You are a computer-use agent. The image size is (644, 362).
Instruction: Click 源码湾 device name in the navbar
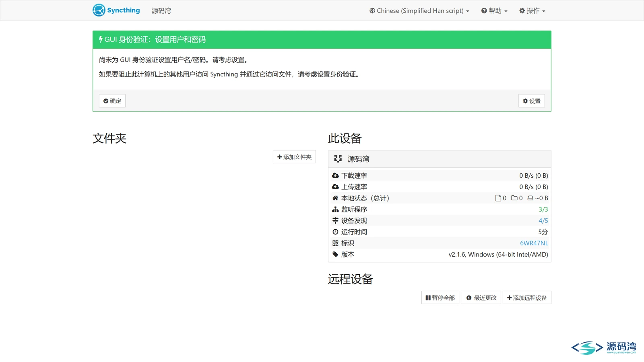161,11
